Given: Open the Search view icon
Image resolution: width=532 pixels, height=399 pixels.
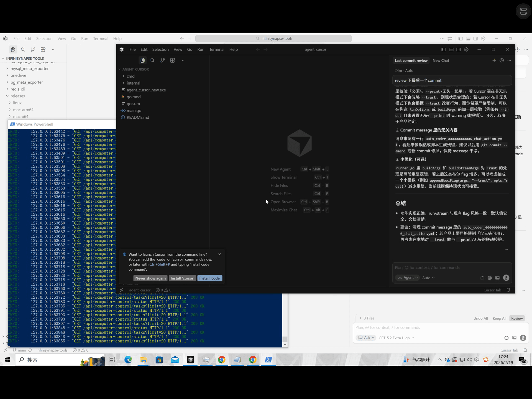Looking at the screenshot, I should click(x=152, y=60).
